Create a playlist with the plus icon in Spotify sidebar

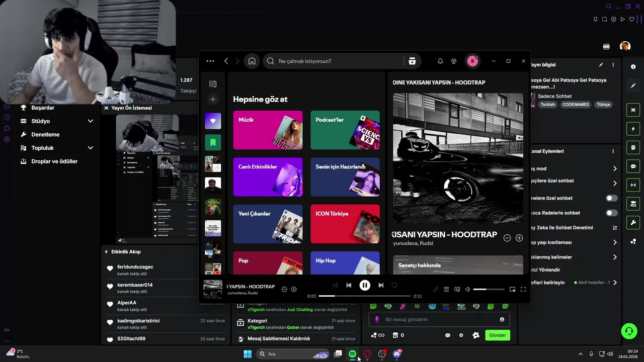coord(213,99)
